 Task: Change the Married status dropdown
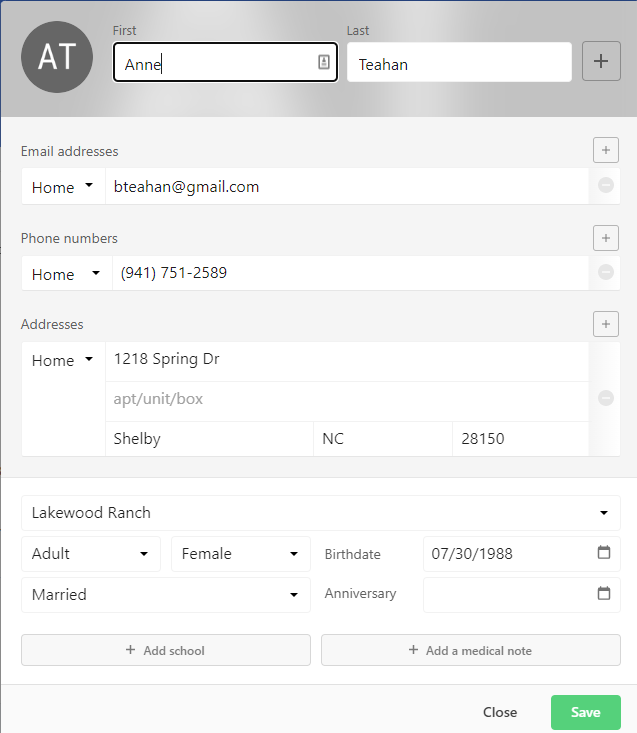coord(165,595)
